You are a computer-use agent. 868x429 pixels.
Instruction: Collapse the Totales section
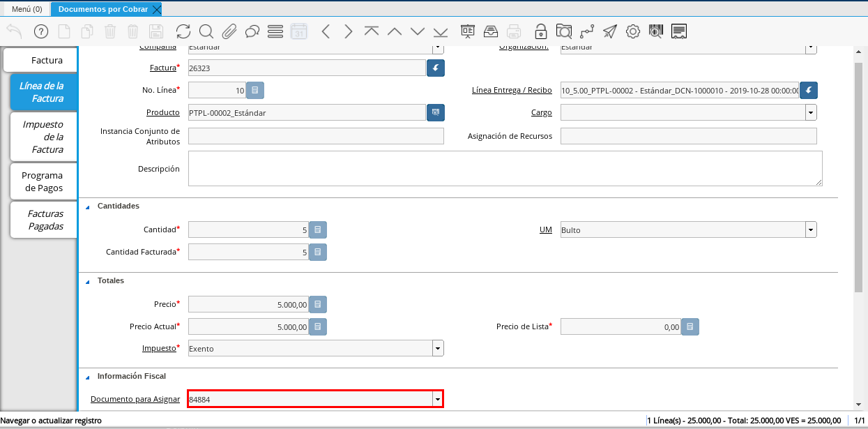click(x=88, y=281)
